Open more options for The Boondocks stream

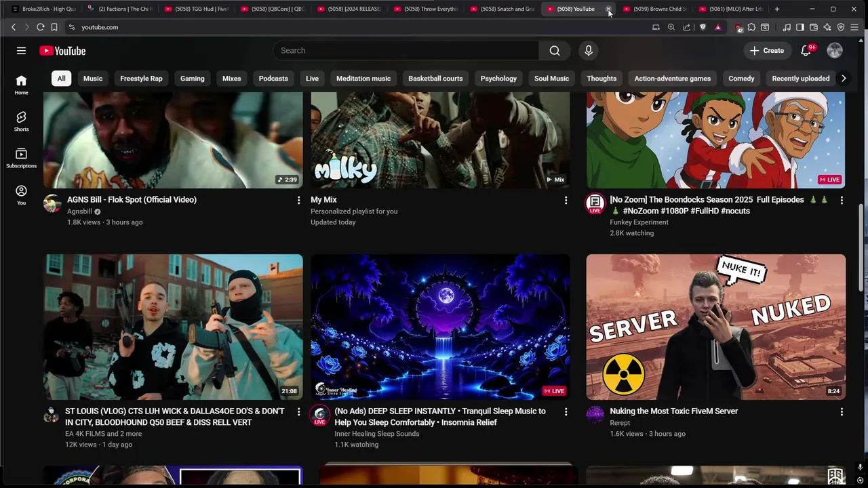842,200
